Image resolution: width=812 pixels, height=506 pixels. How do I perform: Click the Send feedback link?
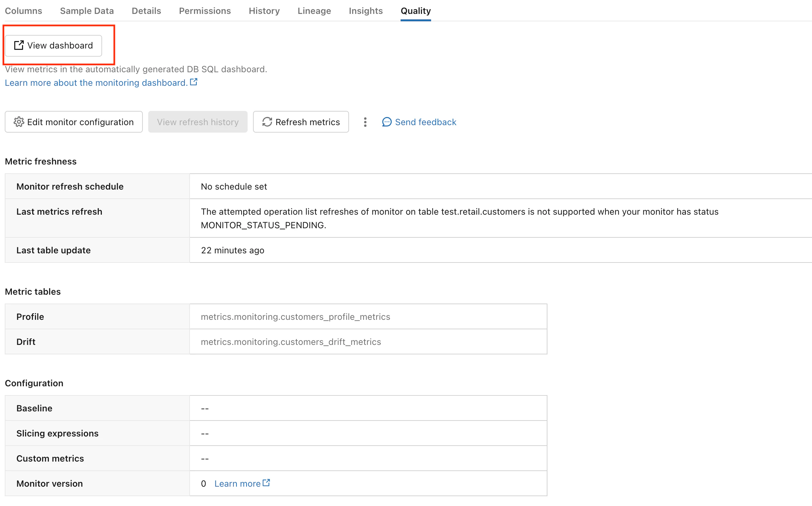click(x=425, y=122)
